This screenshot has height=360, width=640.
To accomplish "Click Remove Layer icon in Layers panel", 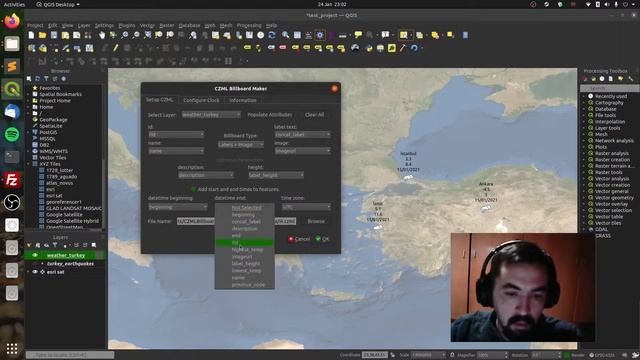I will pos(94,245).
